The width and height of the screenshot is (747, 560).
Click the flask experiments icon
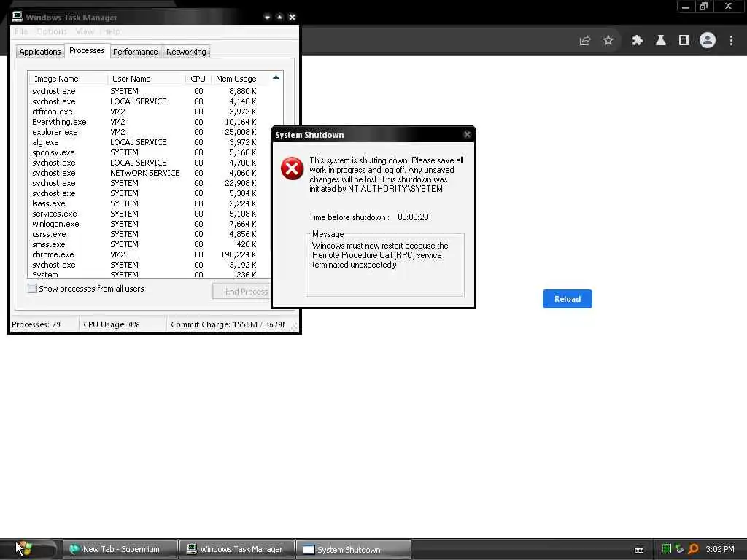(660, 41)
